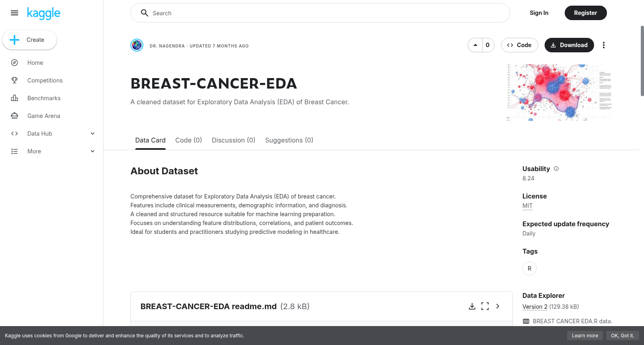The width and height of the screenshot is (644, 345).
Task: Open the three-dot more options menu
Action: point(603,45)
